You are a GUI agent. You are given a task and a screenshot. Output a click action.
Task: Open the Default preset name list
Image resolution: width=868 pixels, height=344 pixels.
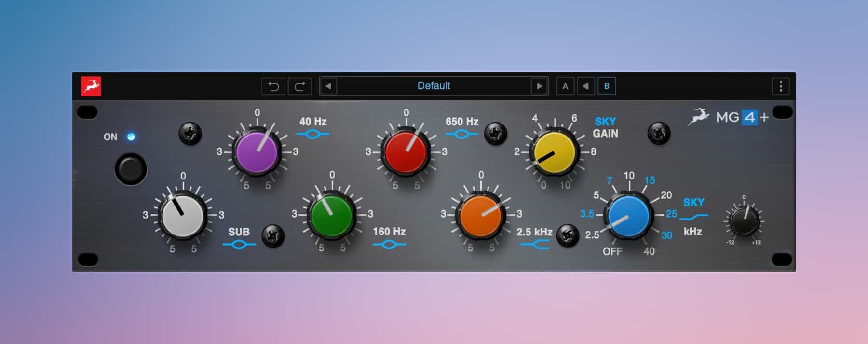click(x=433, y=86)
